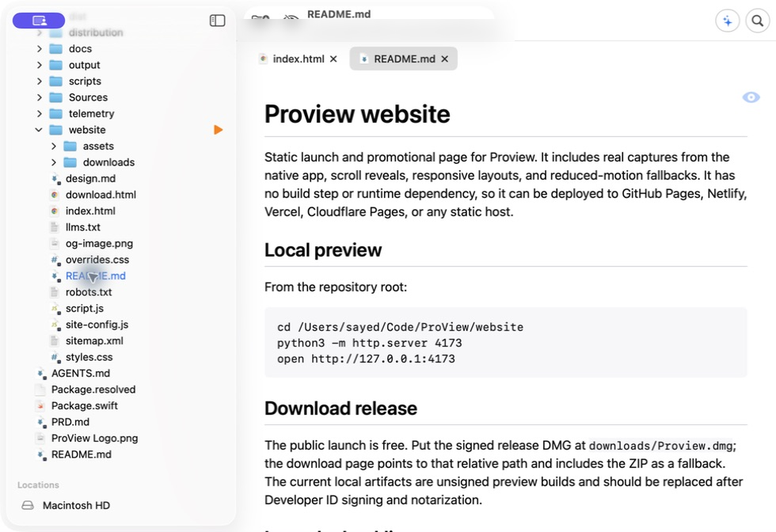Click the website folder icon
Image resolution: width=776 pixels, height=532 pixels.
tap(56, 130)
